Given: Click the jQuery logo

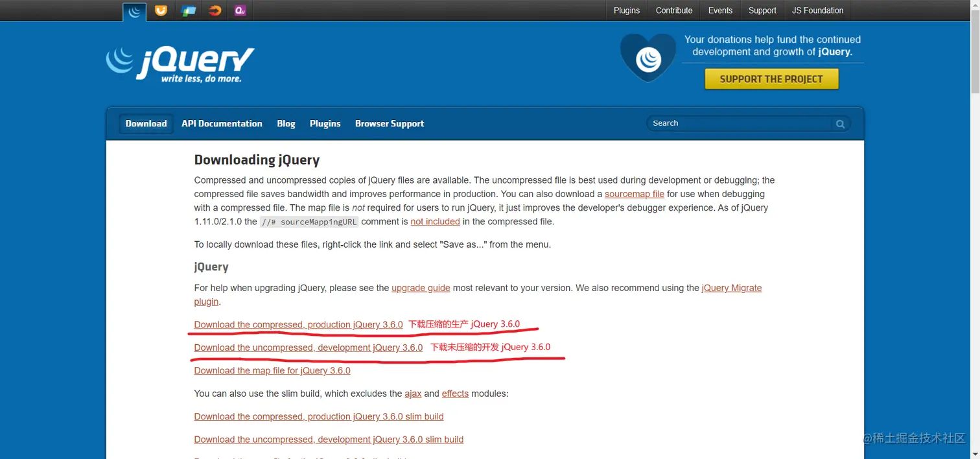Looking at the screenshot, I should pyautogui.click(x=180, y=64).
